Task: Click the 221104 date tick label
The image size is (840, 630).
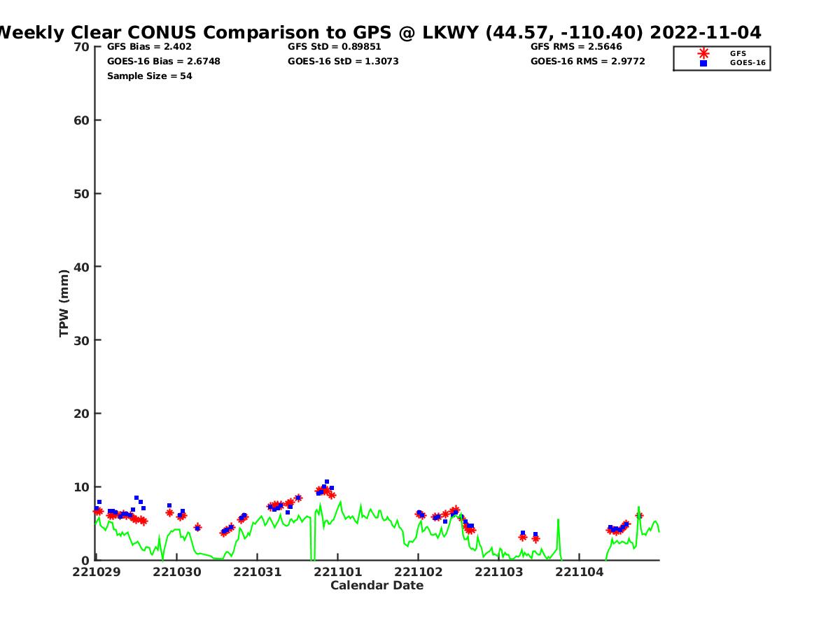Action: pos(579,572)
